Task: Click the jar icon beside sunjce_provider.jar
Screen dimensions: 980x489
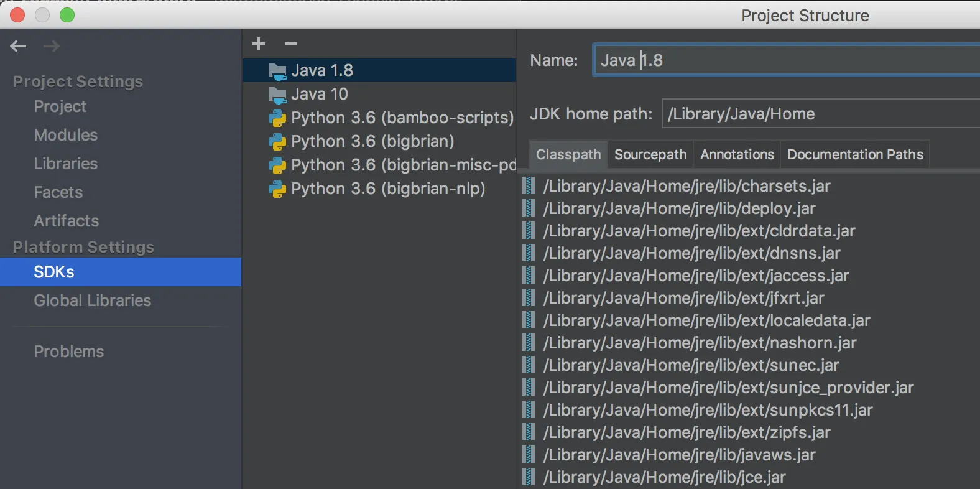Action: click(529, 387)
